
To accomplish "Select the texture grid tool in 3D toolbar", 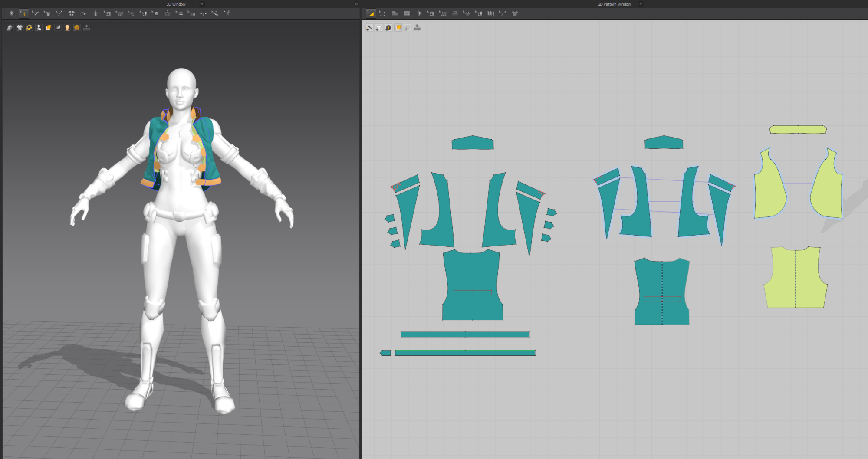I will coord(119,14).
